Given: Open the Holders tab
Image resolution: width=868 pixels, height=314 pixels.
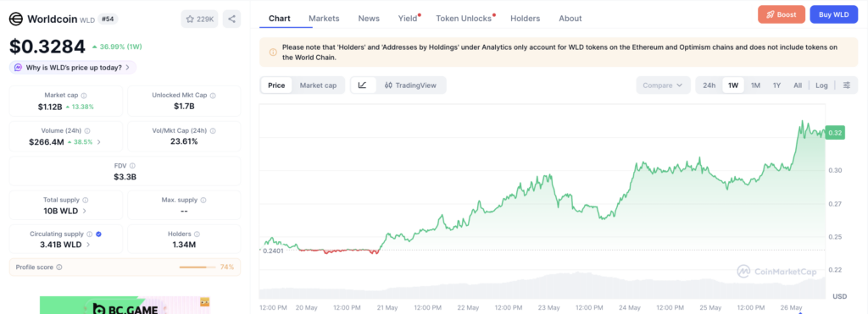Looking at the screenshot, I should [x=525, y=19].
